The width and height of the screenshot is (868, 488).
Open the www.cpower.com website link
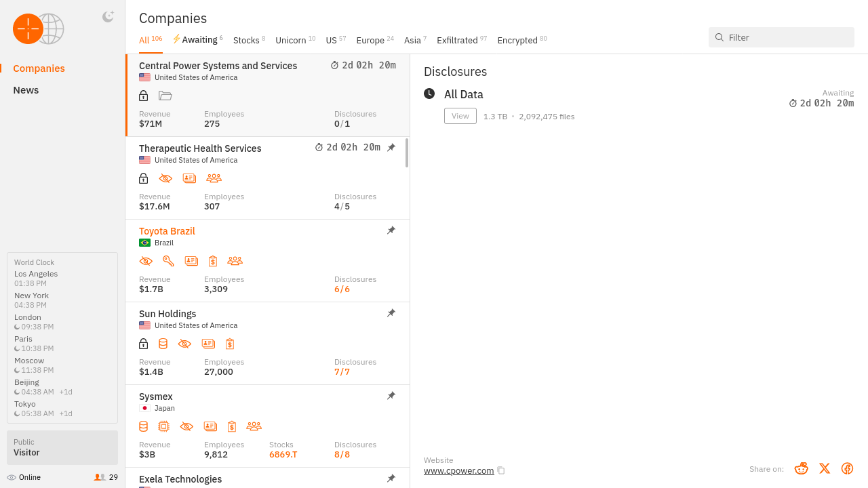(x=458, y=470)
